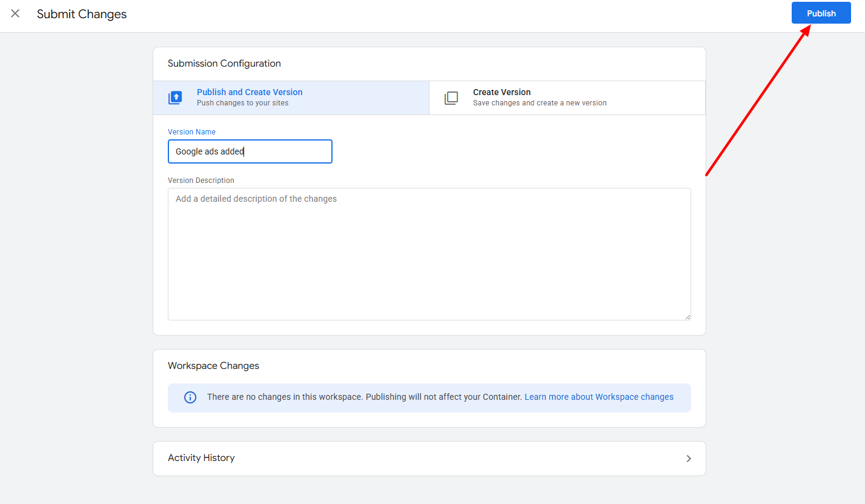Click the Activity History heading
Image resolution: width=865 pixels, height=504 pixels.
click(x=201, y=458)
